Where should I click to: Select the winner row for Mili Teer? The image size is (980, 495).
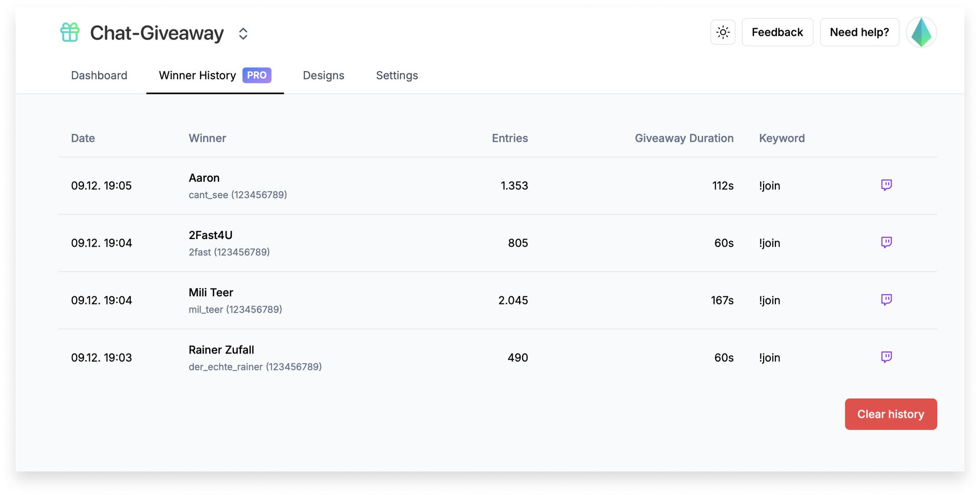[x=459, y=300]
